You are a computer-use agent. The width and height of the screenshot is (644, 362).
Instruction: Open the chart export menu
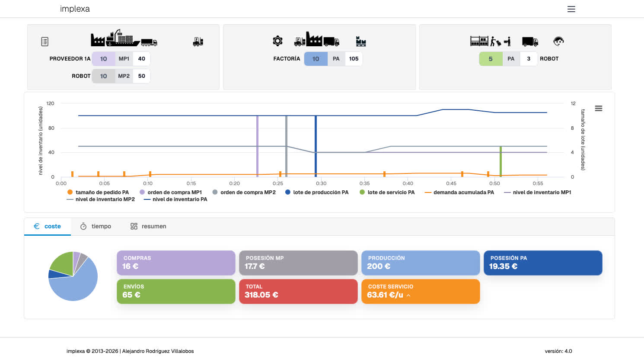(598, 109)
